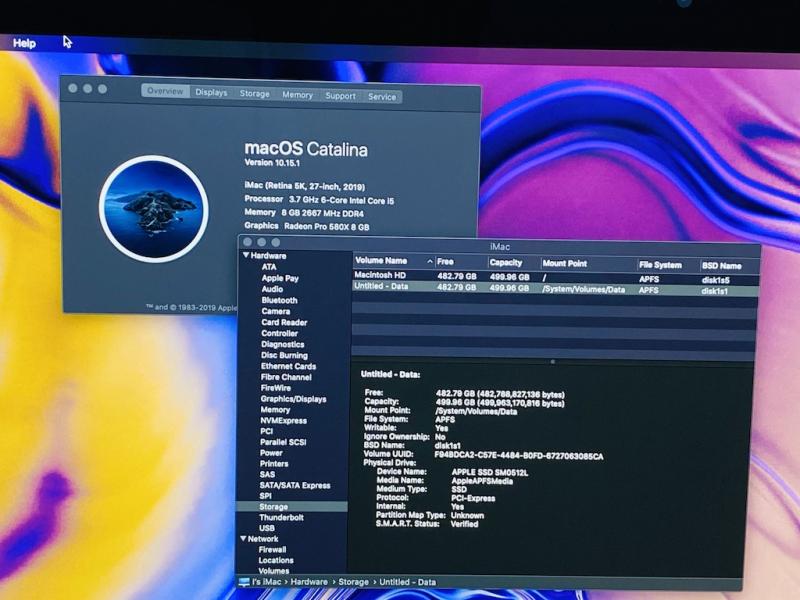800x600 pixels.
Task: Open the Help menu in menu bar
Action: tap(24, 43)
